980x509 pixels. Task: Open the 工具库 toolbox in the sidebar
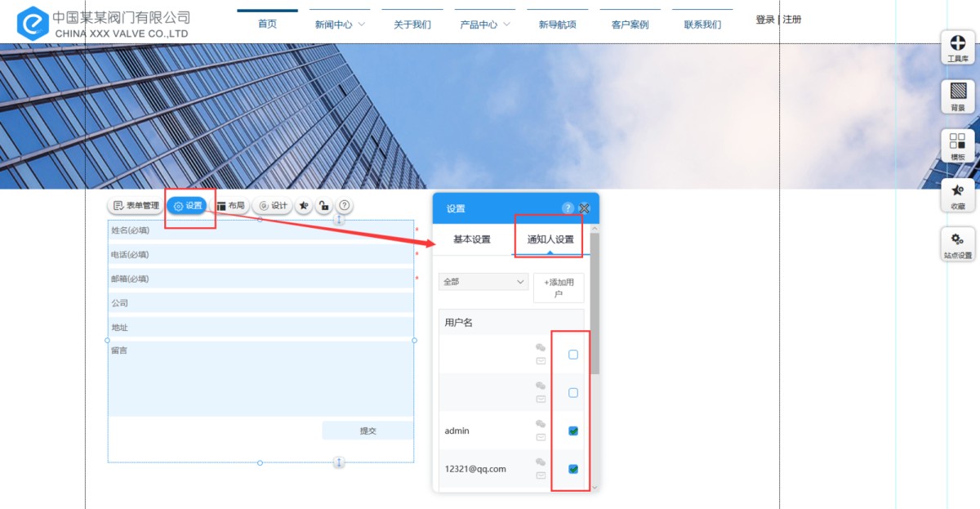[x=958, y=48]
